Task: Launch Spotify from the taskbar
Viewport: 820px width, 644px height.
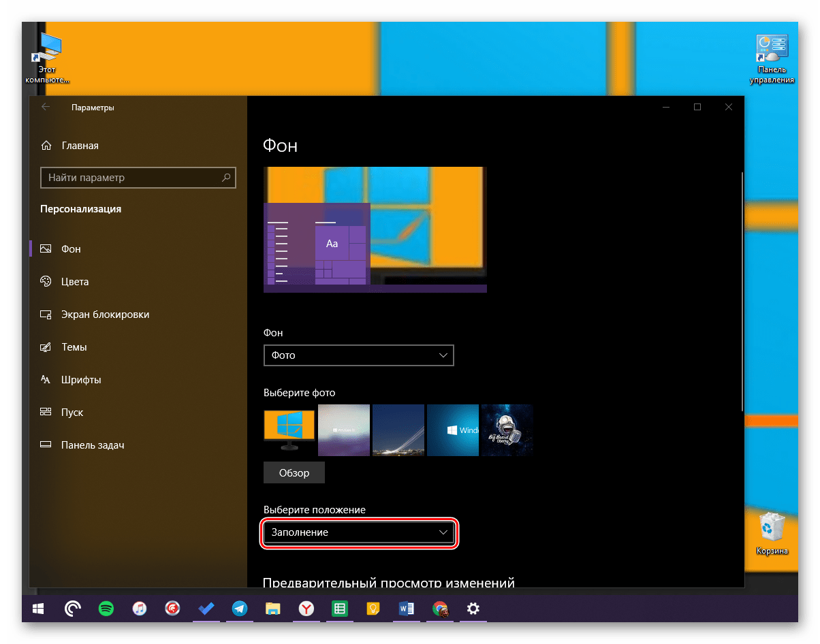Action: (106, 608)
